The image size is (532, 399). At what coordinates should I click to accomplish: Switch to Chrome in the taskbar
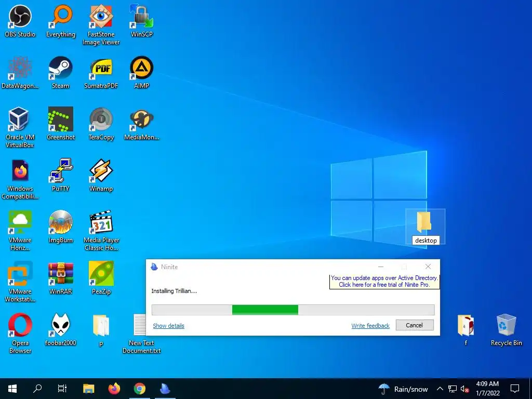point(139,389)
